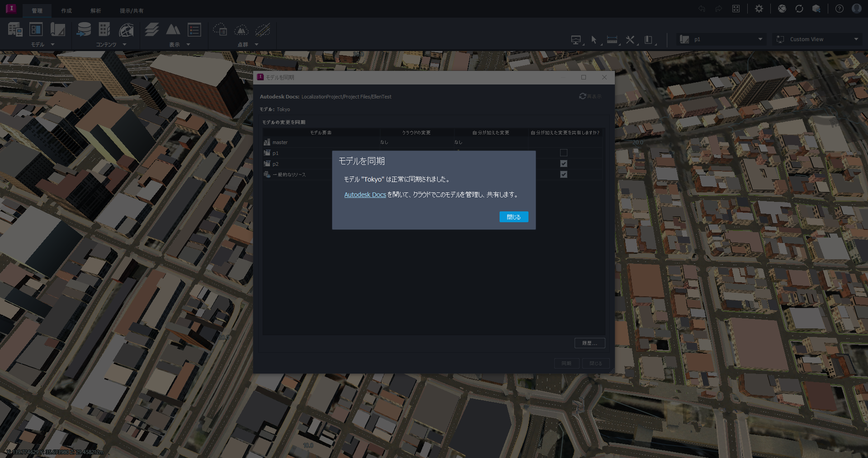
Task: Click the 再表示 refresh button
Action: click(x=590, y=96)
